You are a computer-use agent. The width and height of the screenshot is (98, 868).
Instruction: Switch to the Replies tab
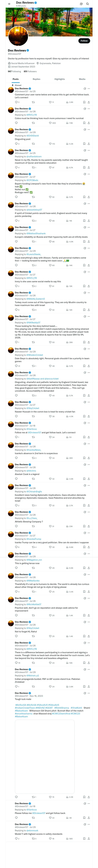(x=36, y=79)
